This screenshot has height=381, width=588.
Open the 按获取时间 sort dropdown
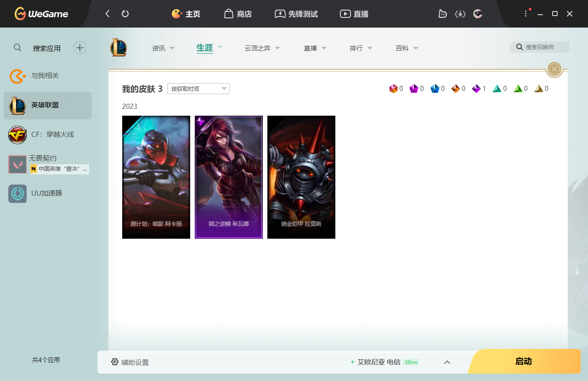[198, 89]
